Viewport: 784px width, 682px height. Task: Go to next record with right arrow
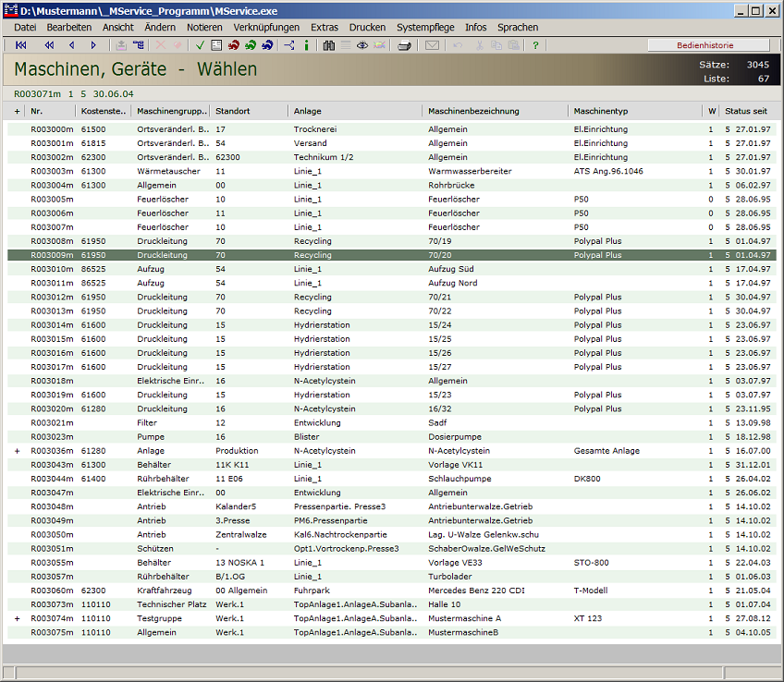coord(93,45)
